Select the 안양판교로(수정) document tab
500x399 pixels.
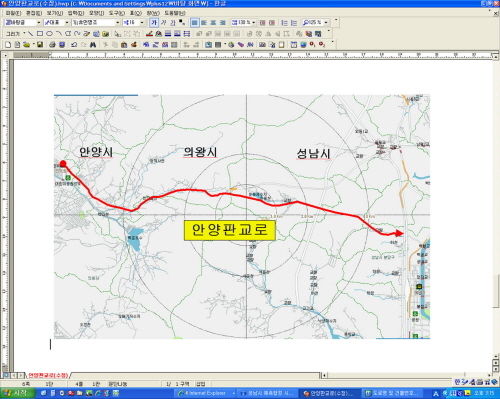[x=48, y=375]
